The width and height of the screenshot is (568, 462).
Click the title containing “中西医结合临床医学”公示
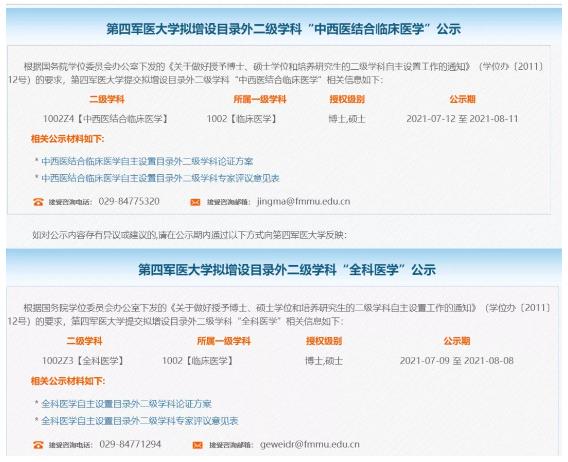283,29
